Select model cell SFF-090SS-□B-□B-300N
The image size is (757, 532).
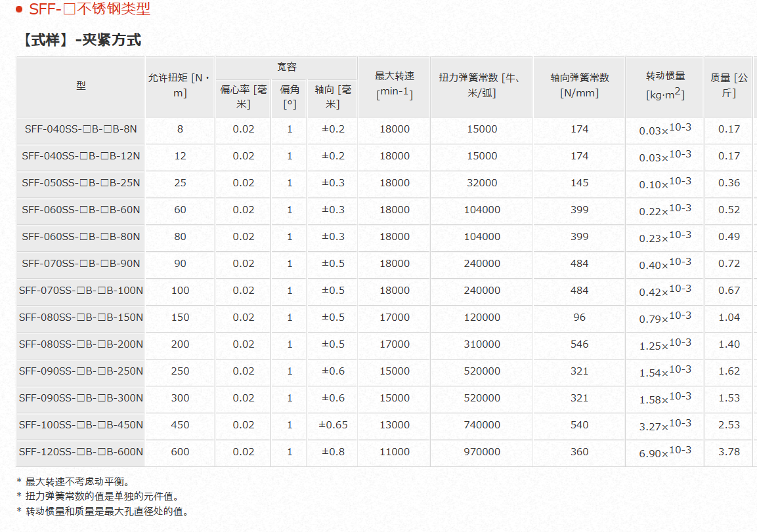[x=81, y=398]
